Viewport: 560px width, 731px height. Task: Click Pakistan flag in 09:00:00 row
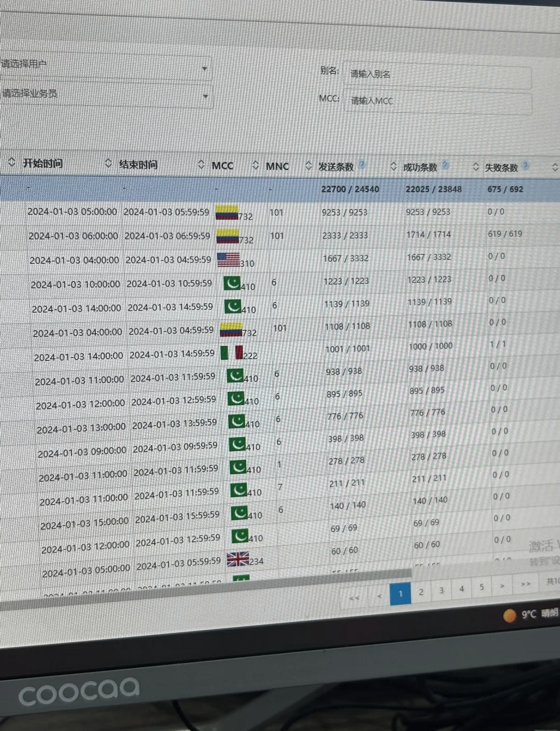(x=237, y=444)
